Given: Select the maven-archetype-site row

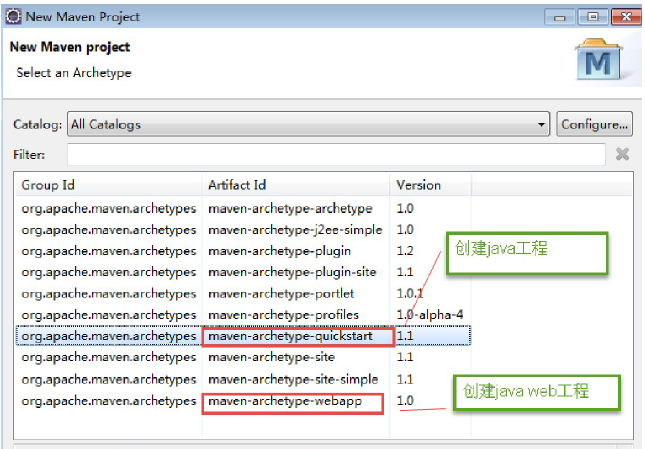Looking at the screenshot, I should click(243, 357).
